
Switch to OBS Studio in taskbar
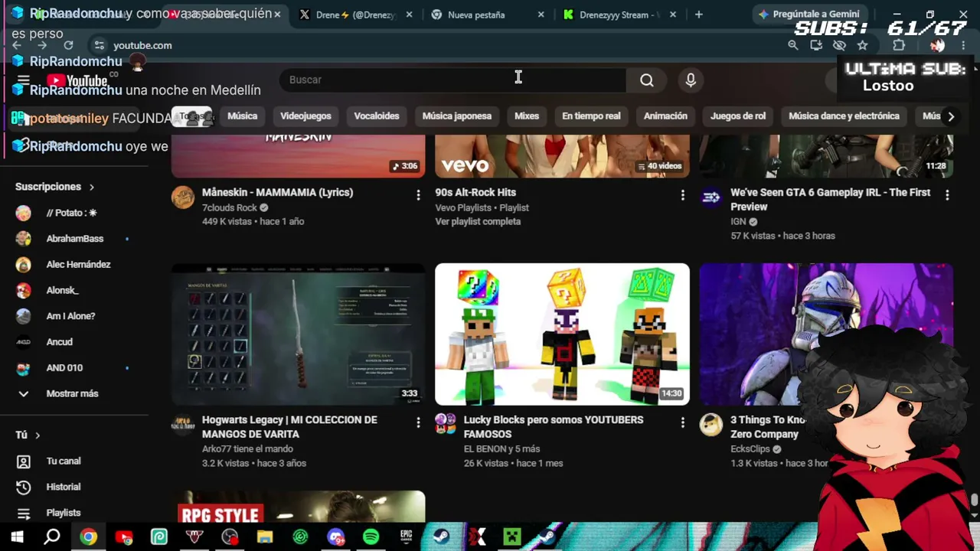click(x=230, y=537)
